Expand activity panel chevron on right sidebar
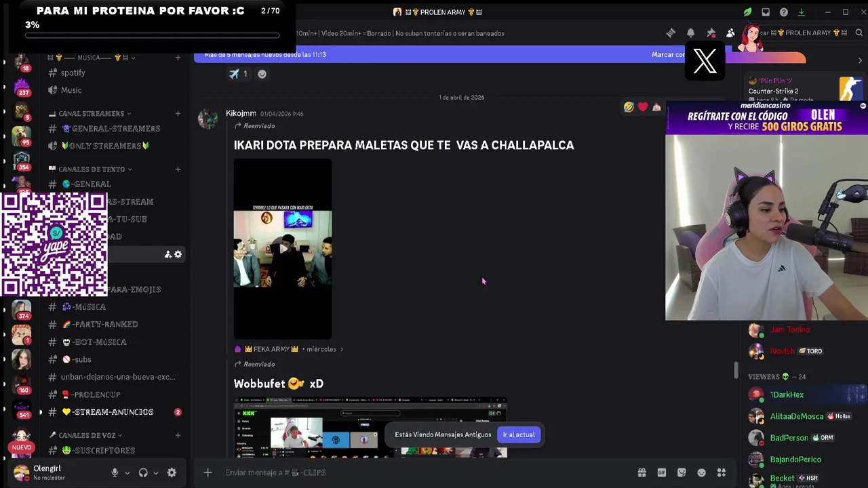The height and width of the screenshot is (488, 868). 860,60
